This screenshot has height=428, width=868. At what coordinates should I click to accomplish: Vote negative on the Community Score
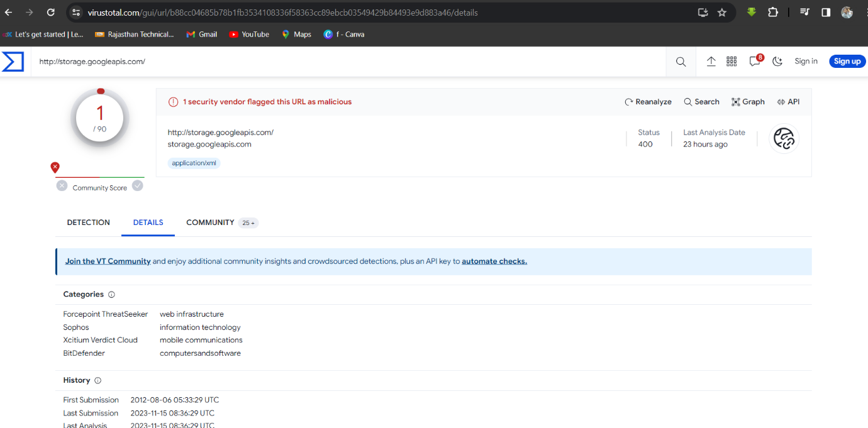[x=62, y=186]
